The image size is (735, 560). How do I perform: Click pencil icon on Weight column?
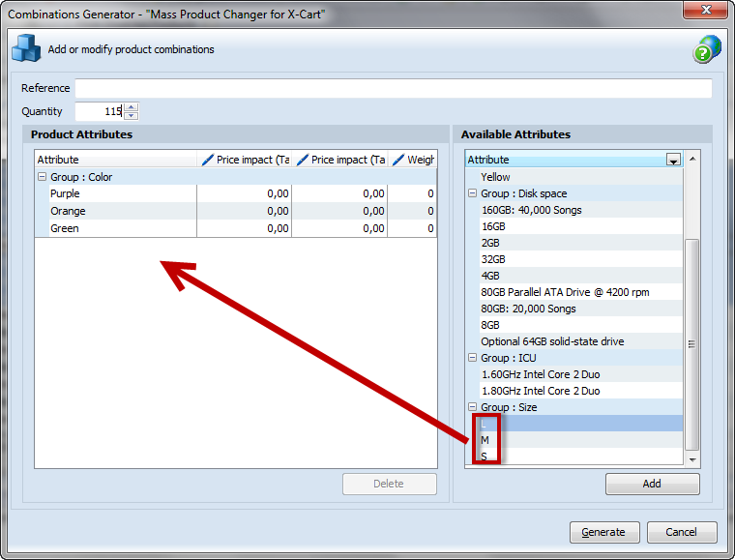click(x=398, y=160)
